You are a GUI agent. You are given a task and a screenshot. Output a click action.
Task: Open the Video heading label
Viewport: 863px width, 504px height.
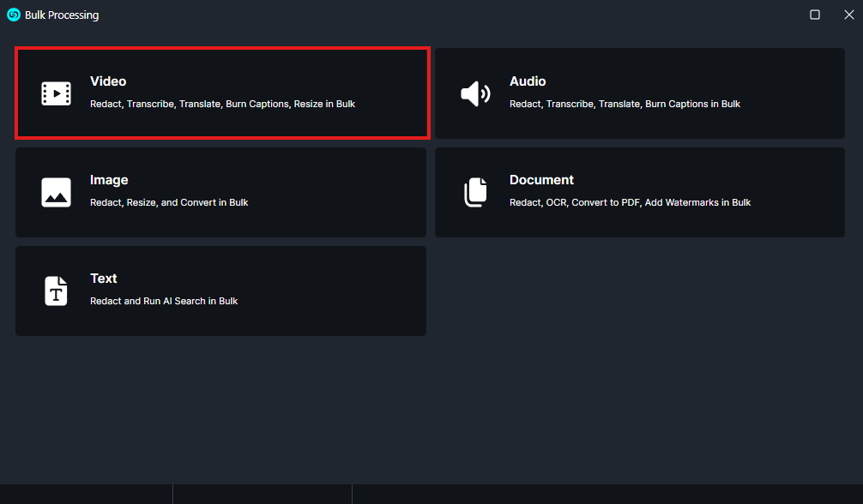pyautogui.click(x=108, y=81)
